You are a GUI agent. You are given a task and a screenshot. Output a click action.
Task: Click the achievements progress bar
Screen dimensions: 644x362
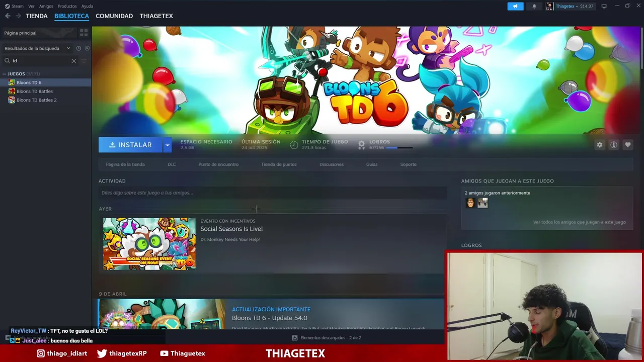tap(399, 148)
